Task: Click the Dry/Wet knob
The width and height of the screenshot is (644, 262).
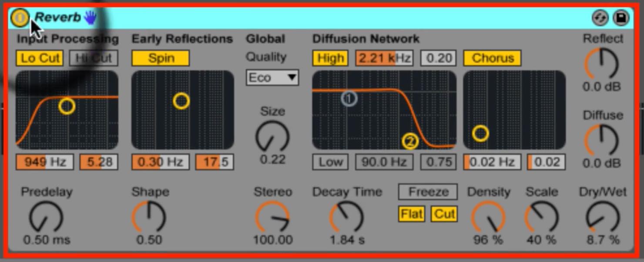Action: [x=603, y=217]
